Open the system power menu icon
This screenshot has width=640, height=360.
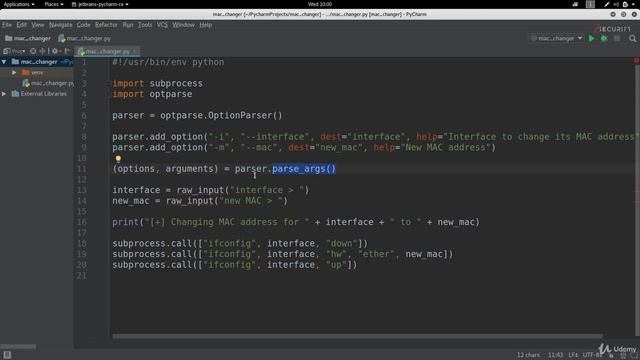tap(625, 4)
